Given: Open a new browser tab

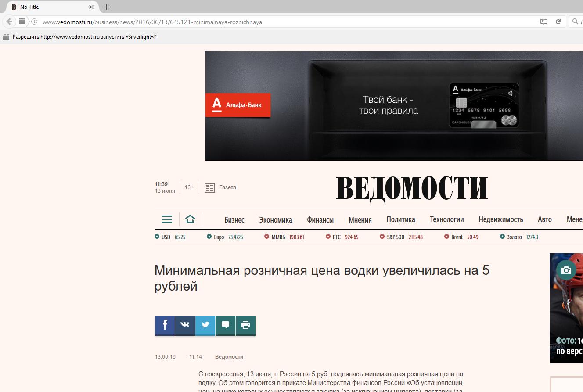Looking at the screenshot, I should pos(107,7).
